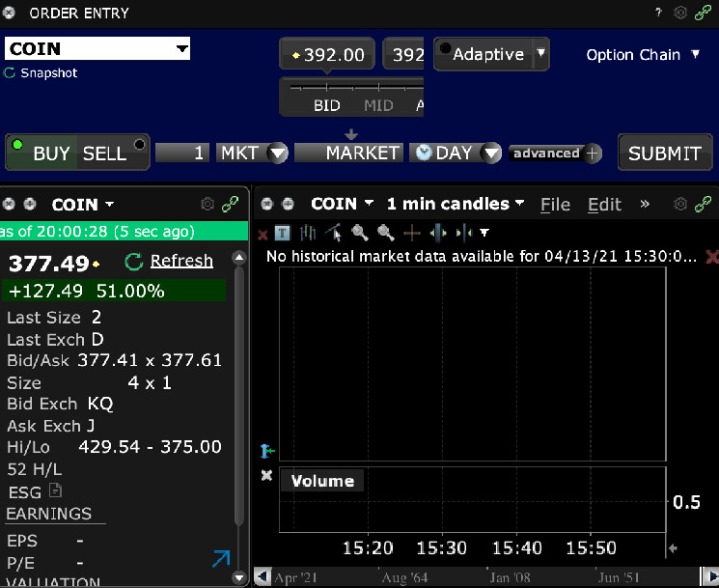Click the Volume label
Image resolution: width=719 pixels, height=588 pixels.
322,481
